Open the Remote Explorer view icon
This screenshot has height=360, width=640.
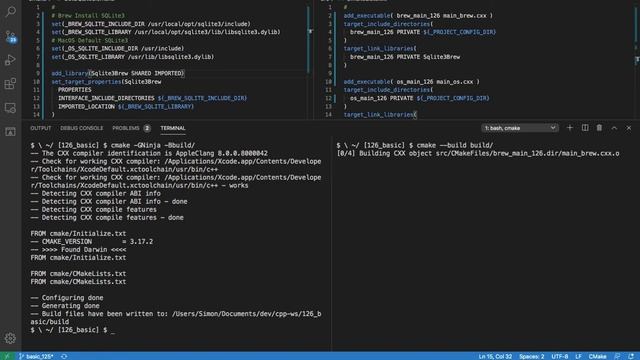pyautogui.click(x=10, y=108)
